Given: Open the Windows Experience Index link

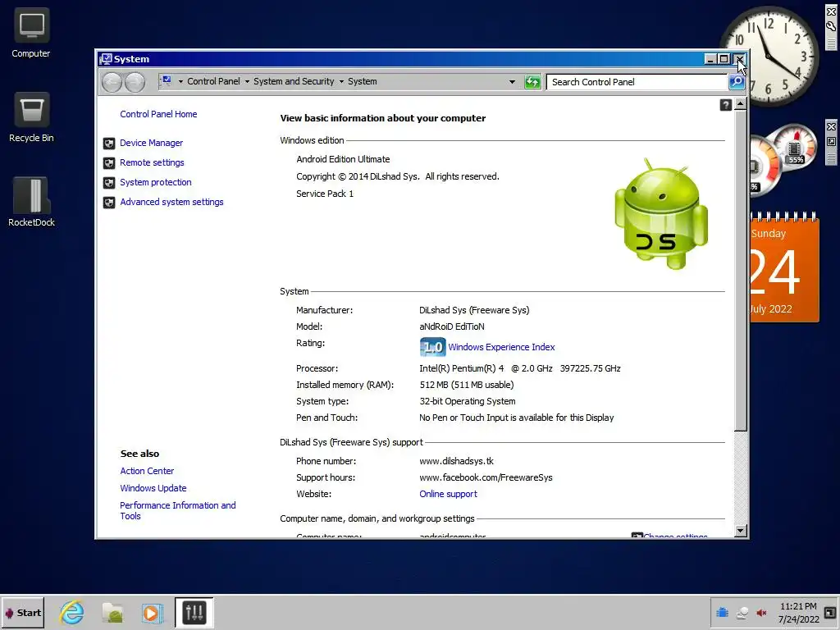Looking at the screenshot, I should point(501,347).
